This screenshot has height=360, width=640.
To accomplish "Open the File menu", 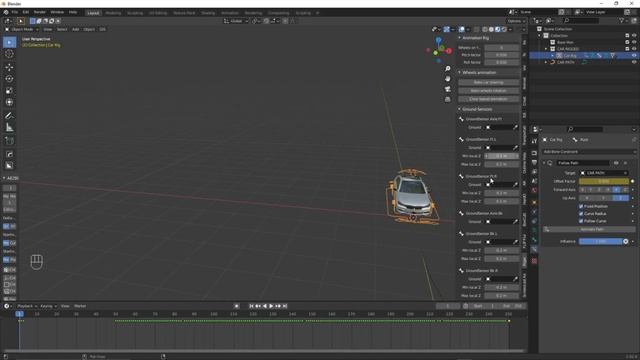I will point(15,12).
